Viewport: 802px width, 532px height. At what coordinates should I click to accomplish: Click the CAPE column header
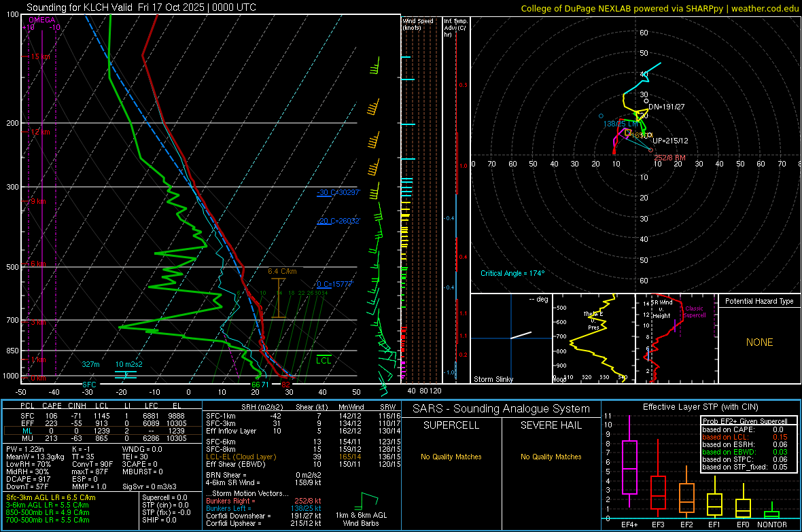[52, 406]
